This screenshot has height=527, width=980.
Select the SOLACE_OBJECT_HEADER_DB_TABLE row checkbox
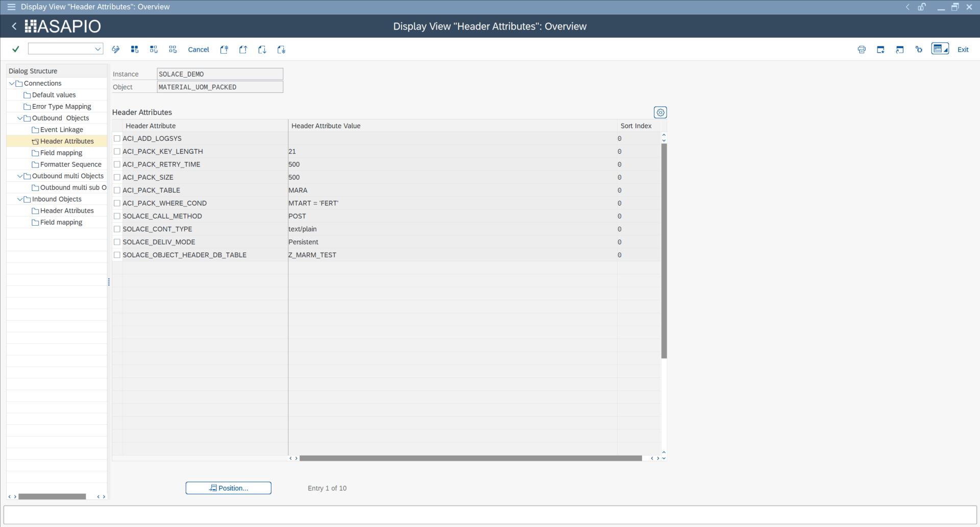[117, 255]
